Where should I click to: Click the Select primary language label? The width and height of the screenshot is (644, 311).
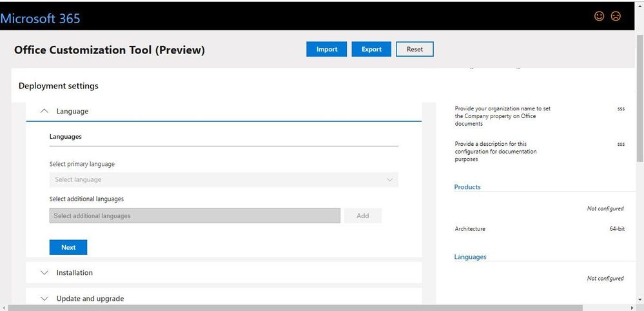pyautogui.click(x=82, y=164)
